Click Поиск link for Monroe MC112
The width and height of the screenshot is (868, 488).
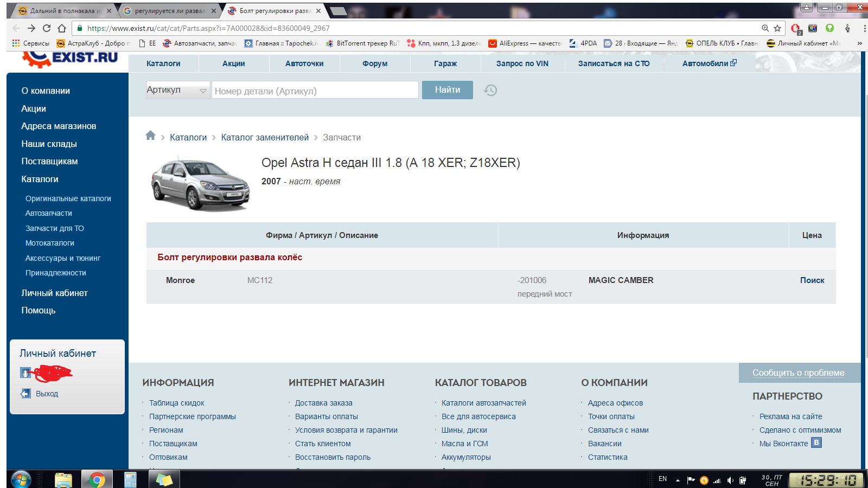(x=812, y=280)
